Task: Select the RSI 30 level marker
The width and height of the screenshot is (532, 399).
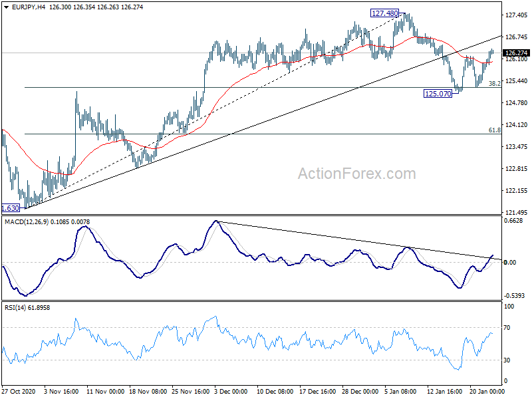Action: [x=507, y=360]
